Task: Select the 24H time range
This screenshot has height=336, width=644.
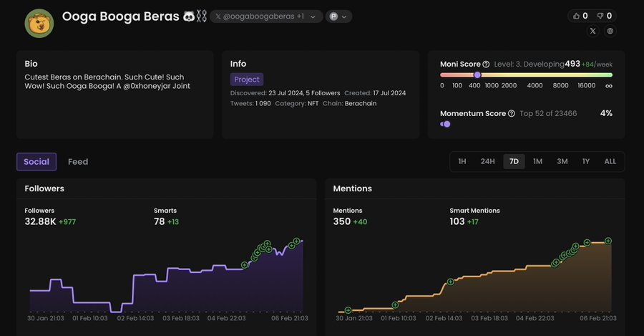Action: click(487, 162)
